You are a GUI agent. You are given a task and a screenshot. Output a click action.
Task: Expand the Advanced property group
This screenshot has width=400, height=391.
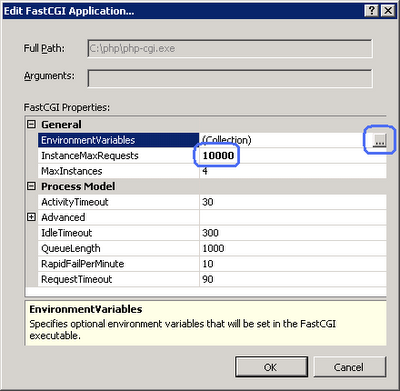click(x=31, y=217)
